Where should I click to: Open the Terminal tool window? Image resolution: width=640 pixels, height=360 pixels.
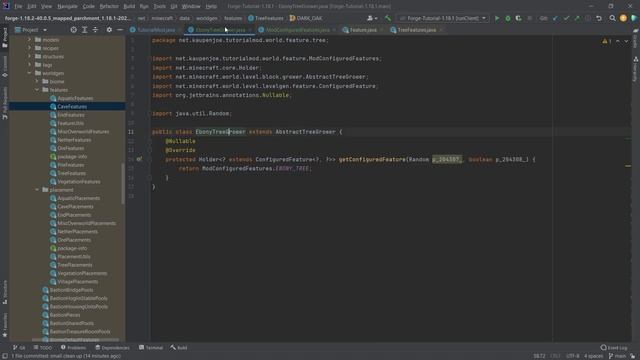pyautogui.click(x=151, y=348)
